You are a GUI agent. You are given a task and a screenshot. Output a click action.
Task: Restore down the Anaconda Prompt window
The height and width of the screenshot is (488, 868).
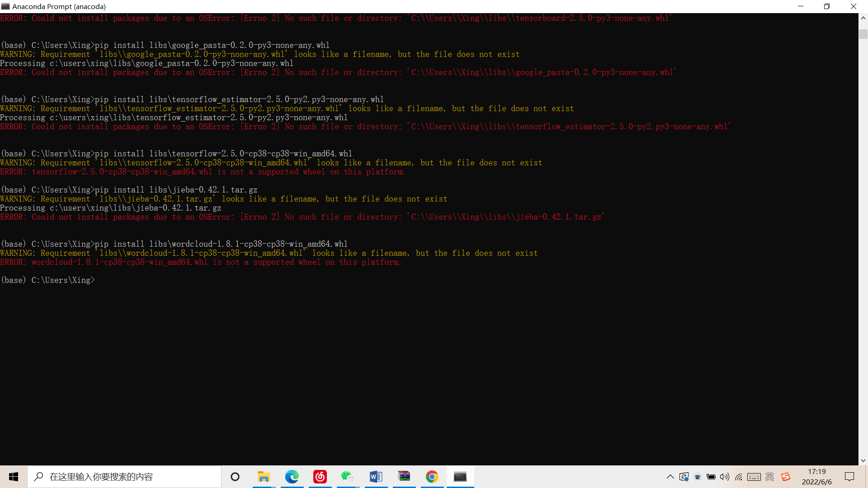pyautogui.click(x=827, y=6)
